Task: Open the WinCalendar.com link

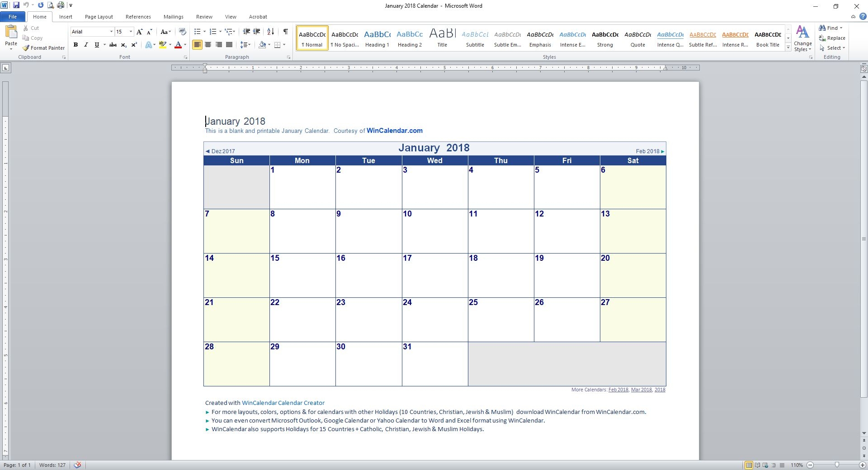Action: coord(394,131)
